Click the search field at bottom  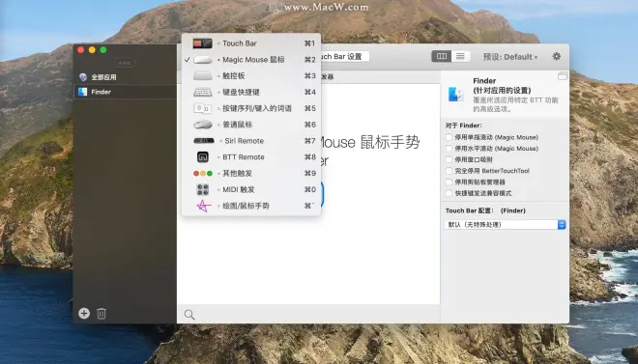(x=308, y=314)
